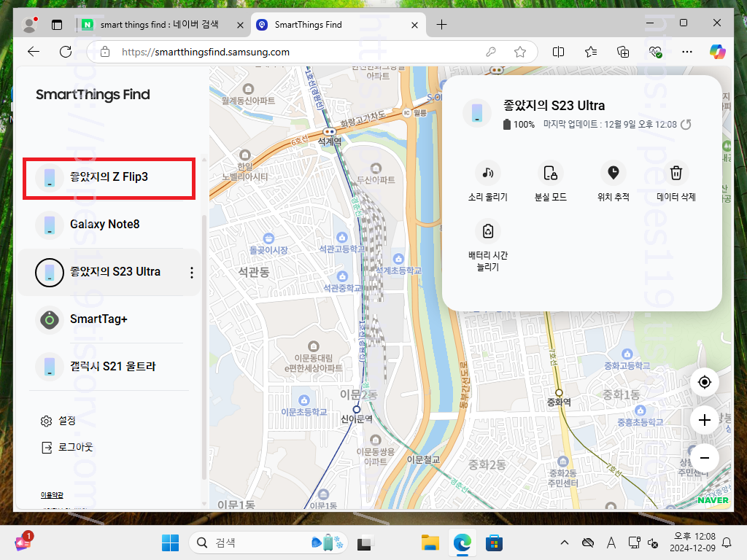Click the 100% battery indicator
Viewport: 747px width, 560px height.
(x=519, y=125)
